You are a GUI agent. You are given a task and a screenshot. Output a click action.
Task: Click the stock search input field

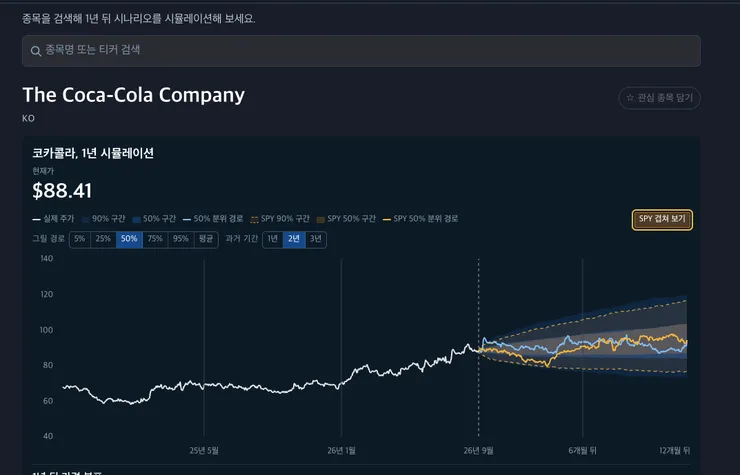pos(361,51)
